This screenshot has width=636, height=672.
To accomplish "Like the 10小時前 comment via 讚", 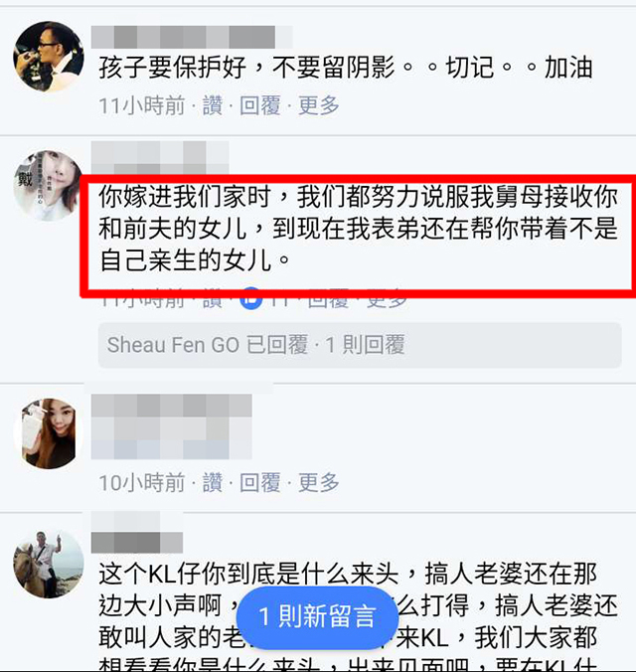I will (x=213, y=482).
